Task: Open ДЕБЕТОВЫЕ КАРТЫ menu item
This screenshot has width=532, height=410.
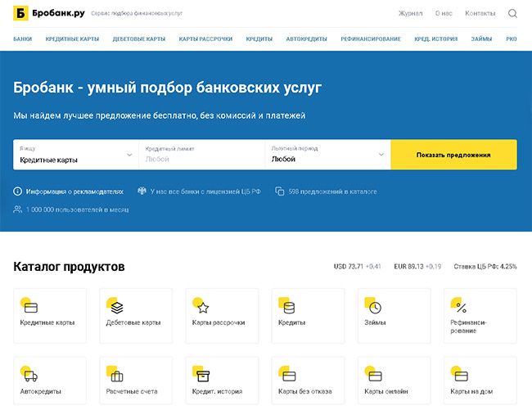Action: point(139,39)
